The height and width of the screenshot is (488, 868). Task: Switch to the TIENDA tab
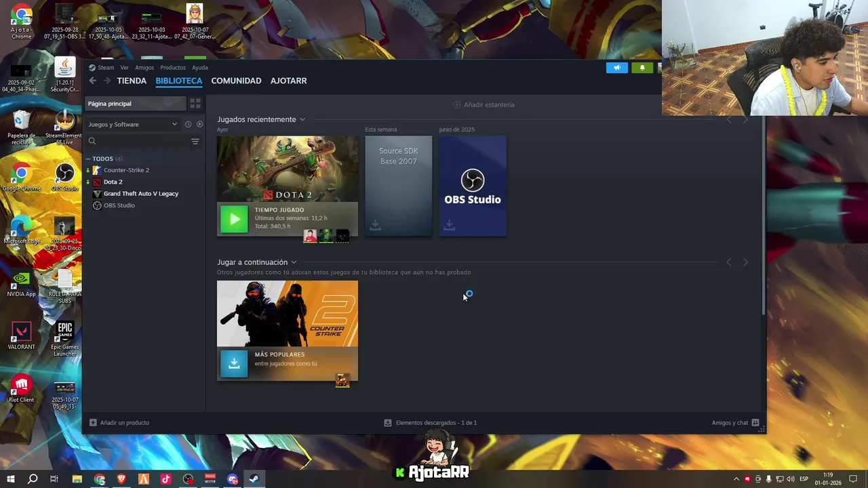click(132, 81)
